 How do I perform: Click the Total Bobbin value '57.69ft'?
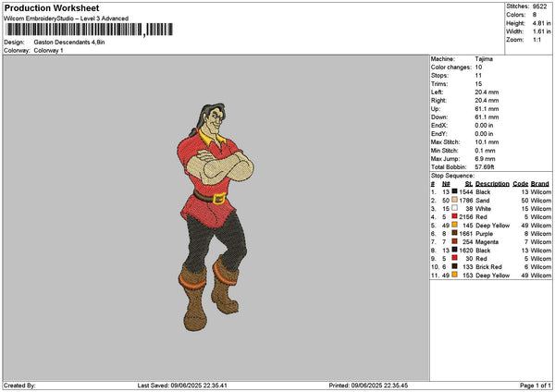485,167
